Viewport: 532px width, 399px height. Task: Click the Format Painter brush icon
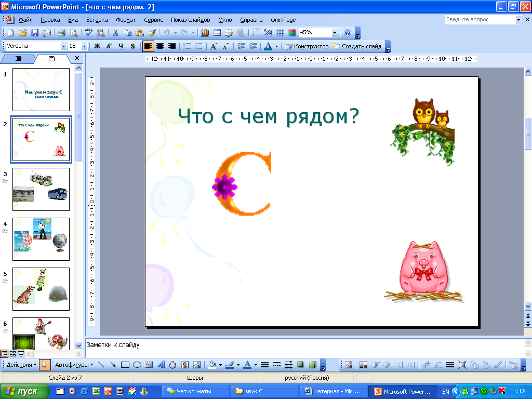152,33
